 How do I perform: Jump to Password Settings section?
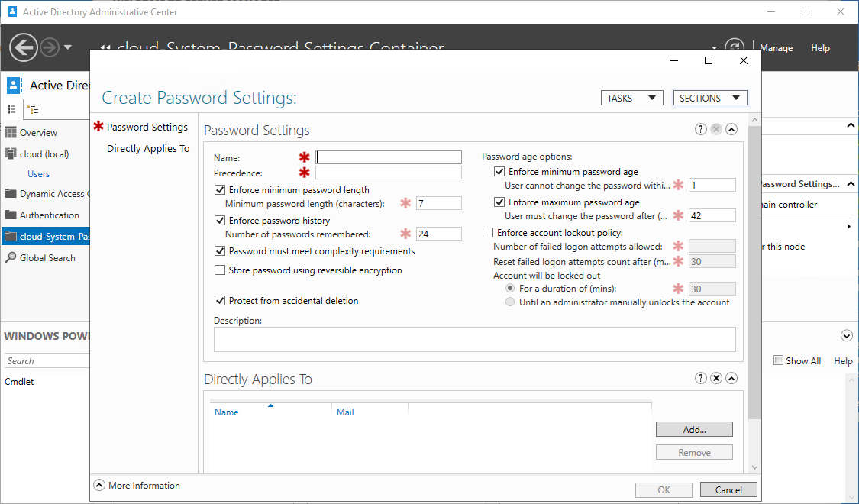coord(147,127)
